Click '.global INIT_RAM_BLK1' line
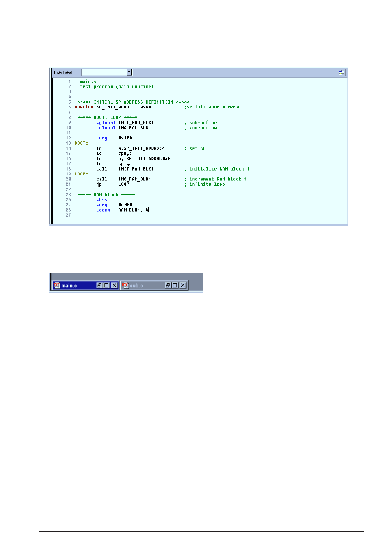The width and height of the screenshot is (392, 553). coord(125,122)
